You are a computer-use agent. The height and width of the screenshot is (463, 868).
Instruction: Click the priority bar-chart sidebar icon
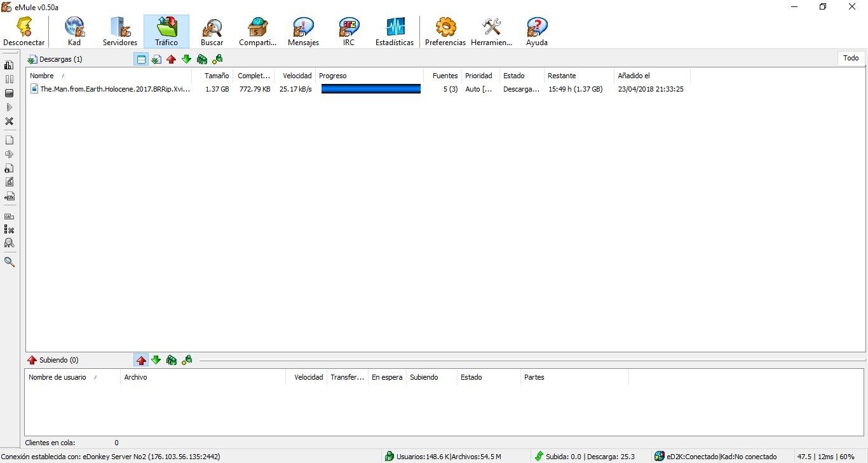tap(9, 65)
